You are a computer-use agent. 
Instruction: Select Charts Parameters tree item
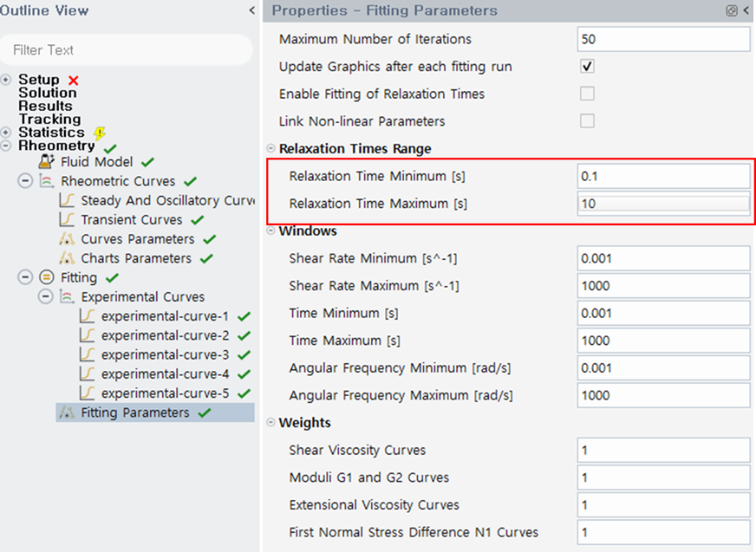136,258
